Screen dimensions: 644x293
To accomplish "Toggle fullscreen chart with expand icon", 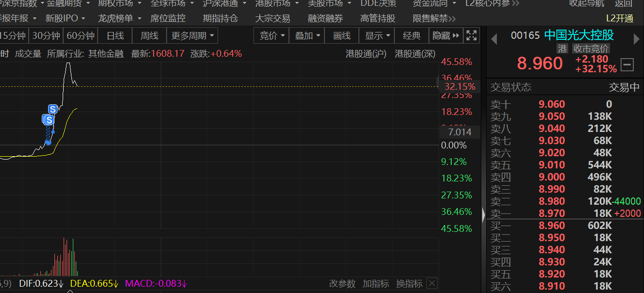I will [x=471, y=35].
